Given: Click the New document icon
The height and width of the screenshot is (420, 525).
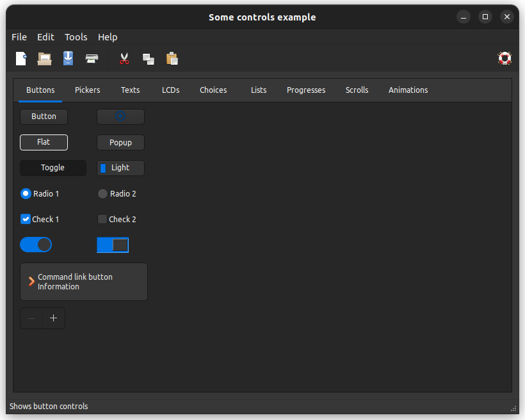Looking at the screenshot, I should click(x=21, y=59).
